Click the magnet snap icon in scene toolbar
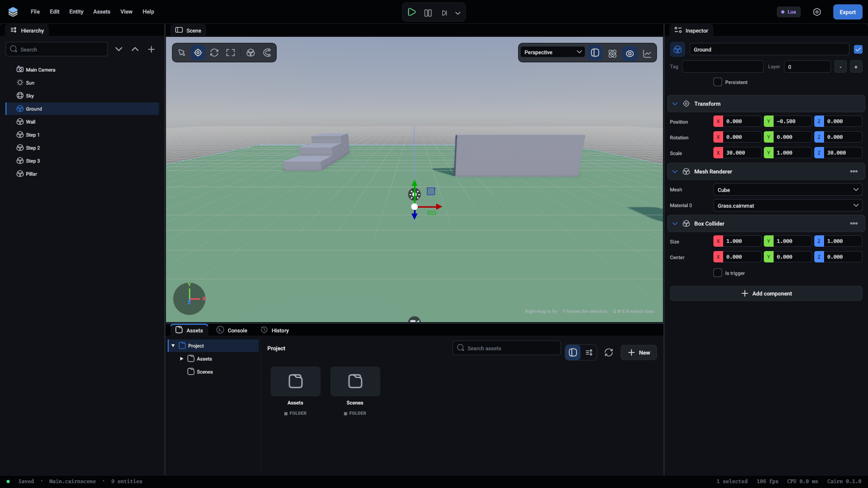 coord(267,53)
